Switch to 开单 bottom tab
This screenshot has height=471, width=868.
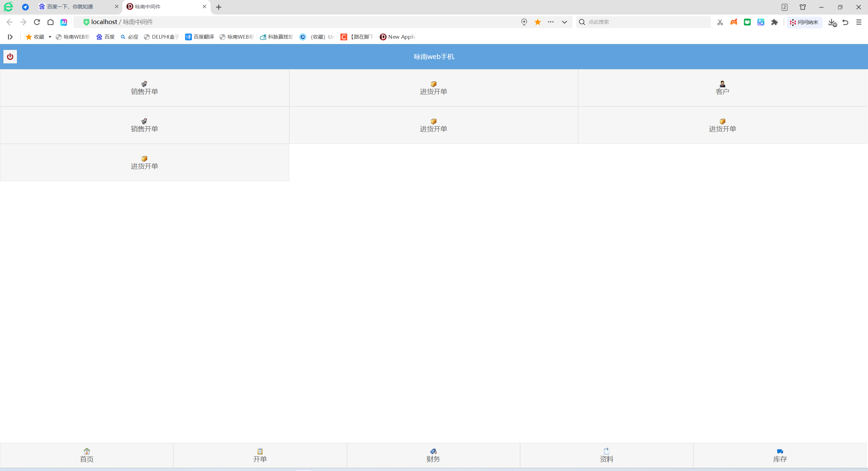[260, 455]
